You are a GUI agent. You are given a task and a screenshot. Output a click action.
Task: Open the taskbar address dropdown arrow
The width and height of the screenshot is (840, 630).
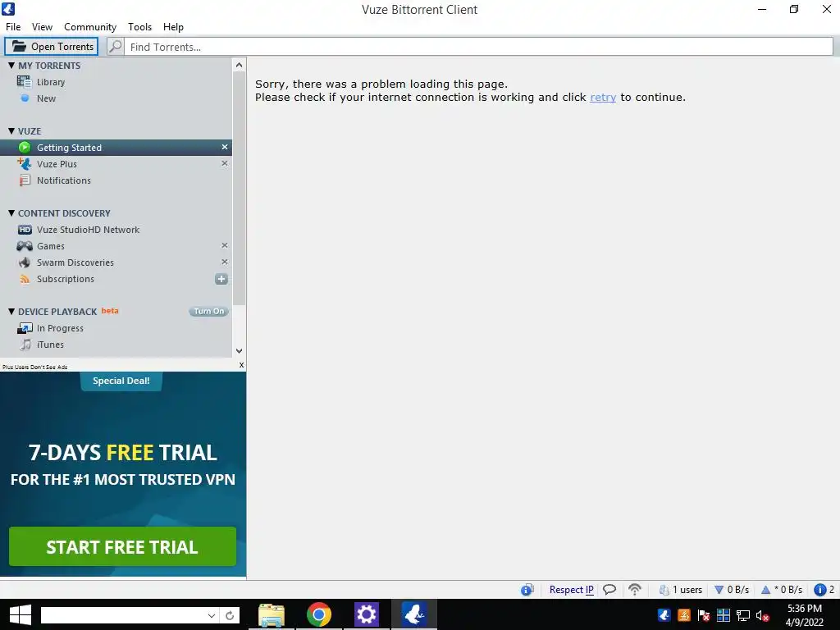pyautogui.click(x=212, y=615)
